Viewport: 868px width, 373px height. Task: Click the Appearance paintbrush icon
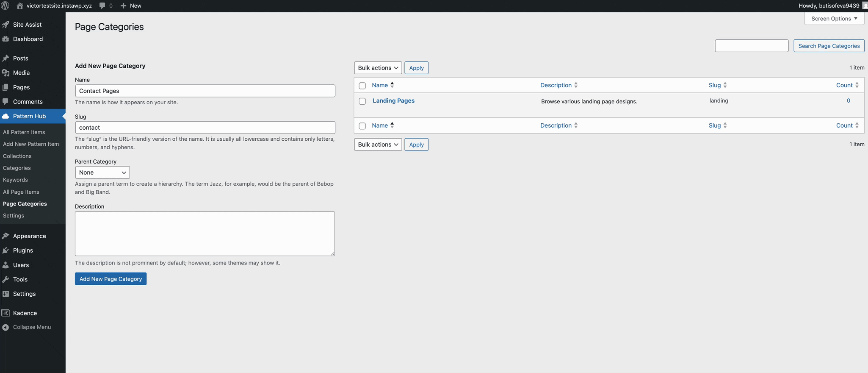[x=6, y=236]
